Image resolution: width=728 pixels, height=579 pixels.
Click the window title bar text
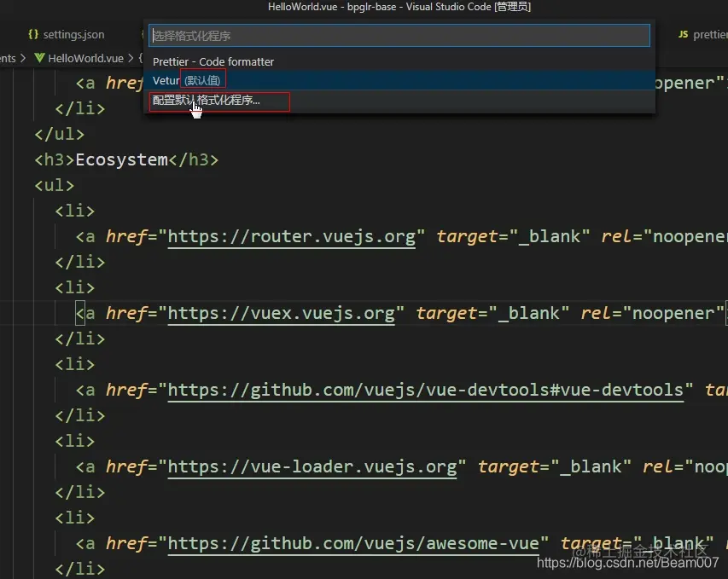[399, 7]
